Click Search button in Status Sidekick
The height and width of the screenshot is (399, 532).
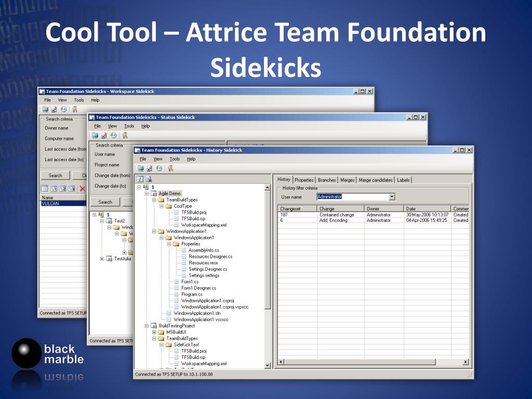[105, 202]
